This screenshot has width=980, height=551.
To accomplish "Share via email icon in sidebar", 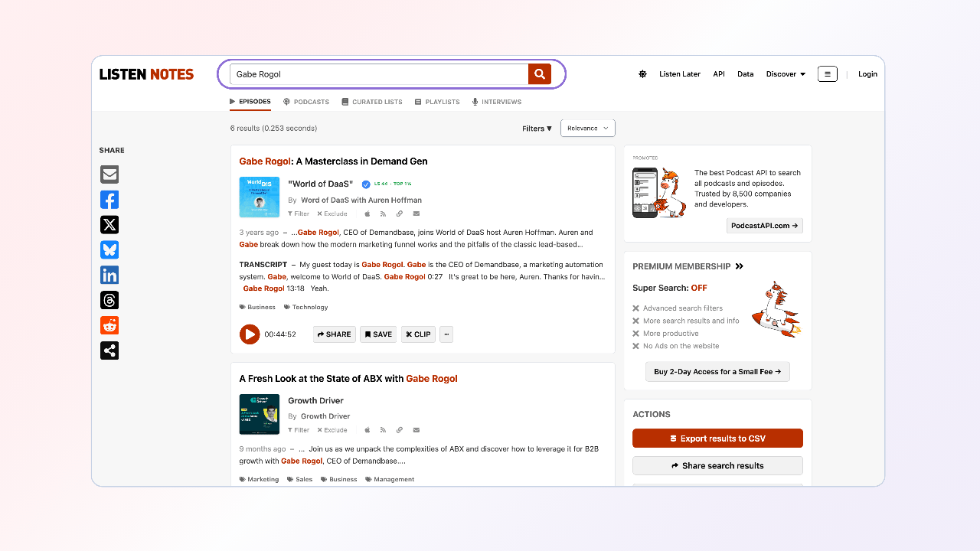I will [x=109, y=174].
